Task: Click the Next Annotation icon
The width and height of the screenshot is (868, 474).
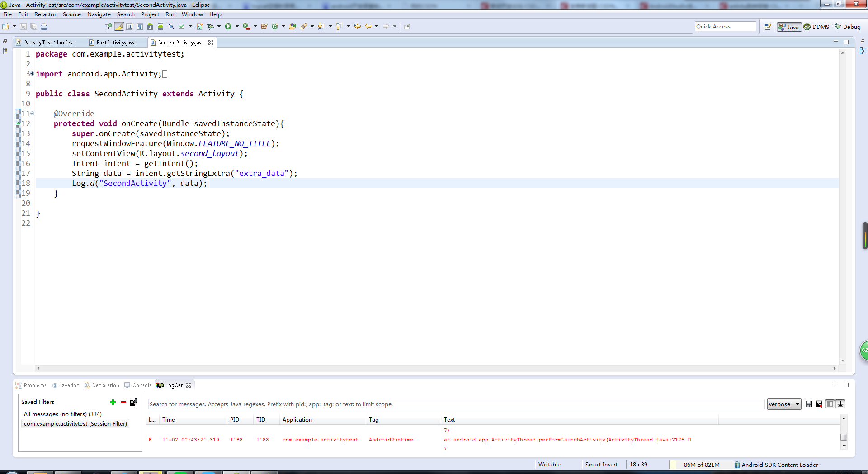Action: 321,27
